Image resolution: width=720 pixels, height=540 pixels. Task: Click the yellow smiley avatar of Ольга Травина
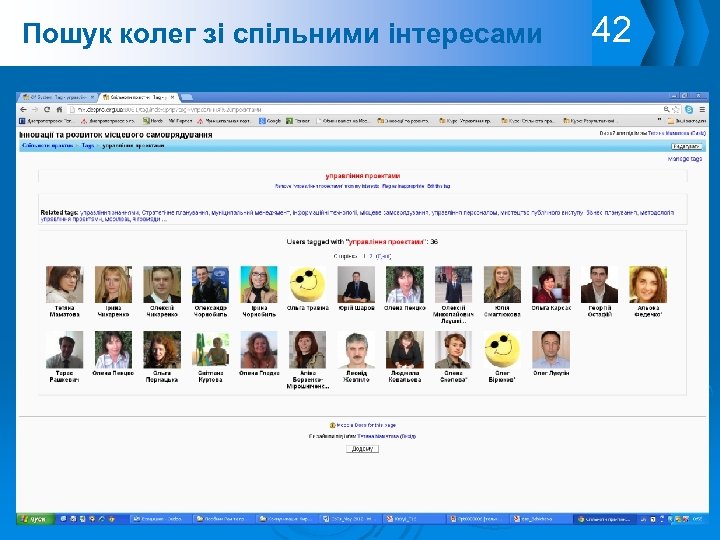[307, 285]
